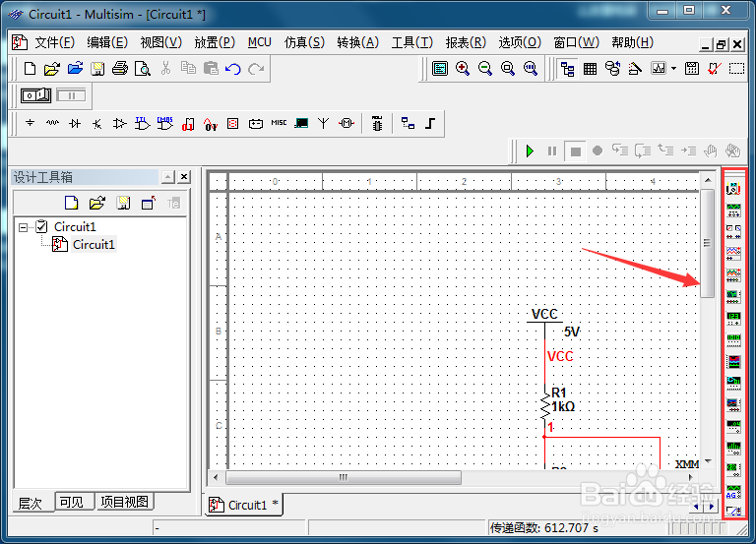
Task: Toggle Circuit1 project checkbox in tree
Action: pyautogui.click(x=42, y=226)
